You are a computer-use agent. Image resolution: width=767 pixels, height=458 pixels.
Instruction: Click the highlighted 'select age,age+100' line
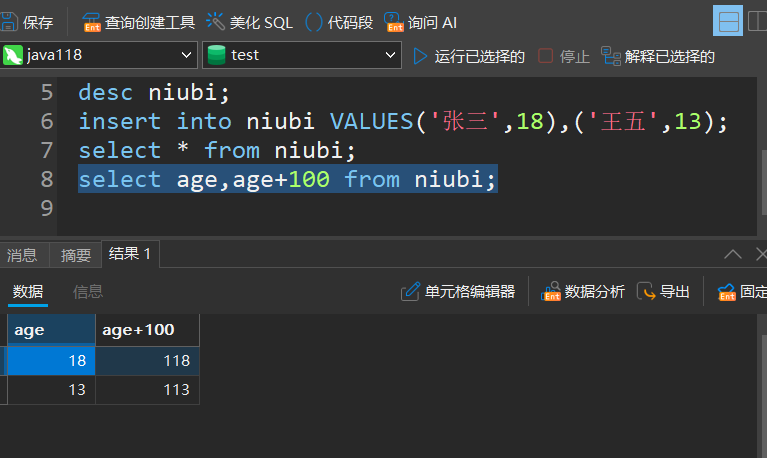(288, 179)
